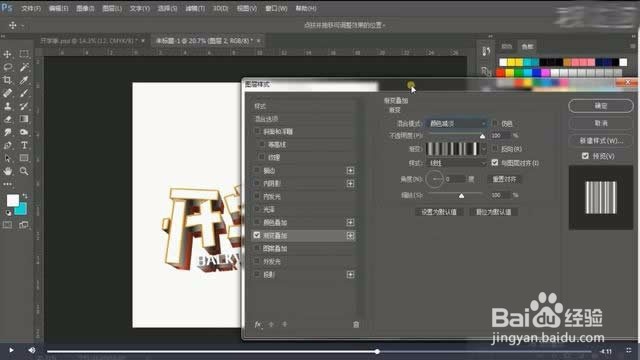Click the 新建样式(W)... button

coord(601,140)
